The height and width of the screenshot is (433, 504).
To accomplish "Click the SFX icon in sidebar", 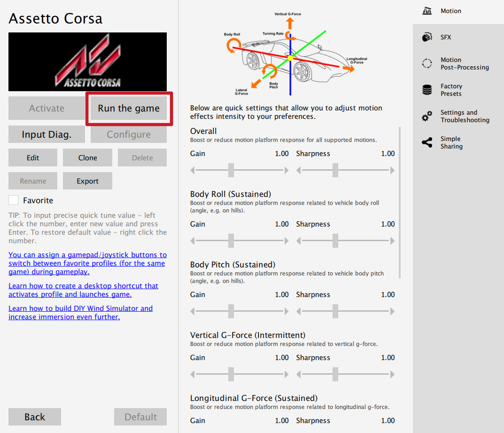I will click(x=427, y=37).
